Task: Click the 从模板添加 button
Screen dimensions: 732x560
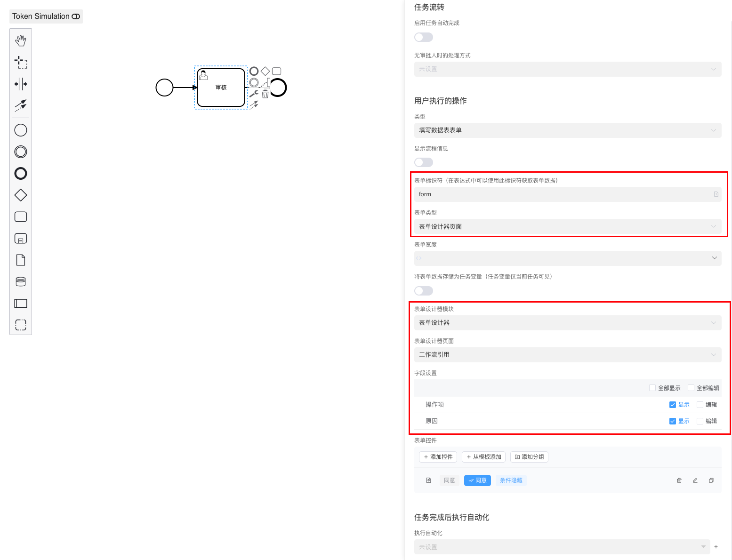Action: pos(483,457)
